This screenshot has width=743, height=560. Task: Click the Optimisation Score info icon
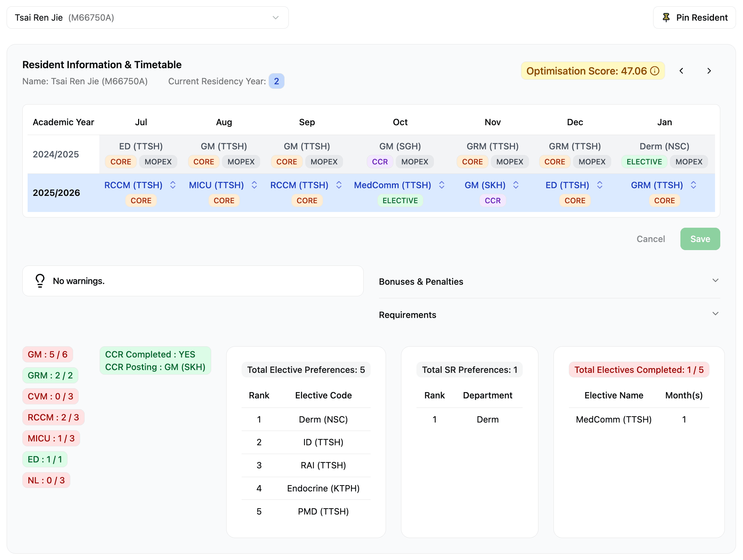tap(655, 71)
